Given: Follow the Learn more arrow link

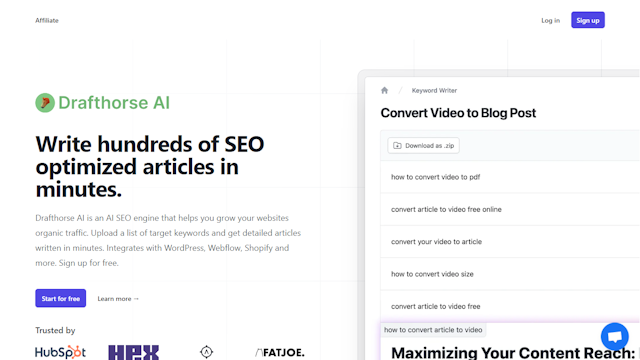Looking at the screenshot, I should click(x=118, y=299).
